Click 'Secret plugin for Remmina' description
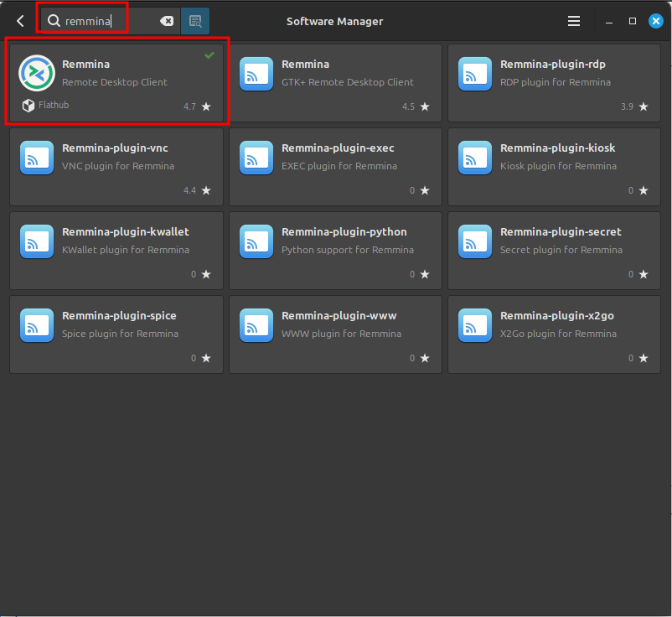Image resolution: width=672 pixels, height=617 pixels. click(x=561, y=250)
